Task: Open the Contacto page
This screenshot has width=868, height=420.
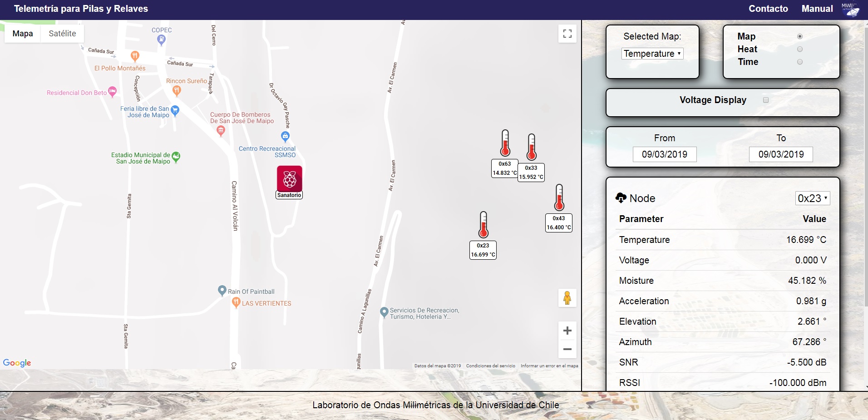Action: (768, 9)
